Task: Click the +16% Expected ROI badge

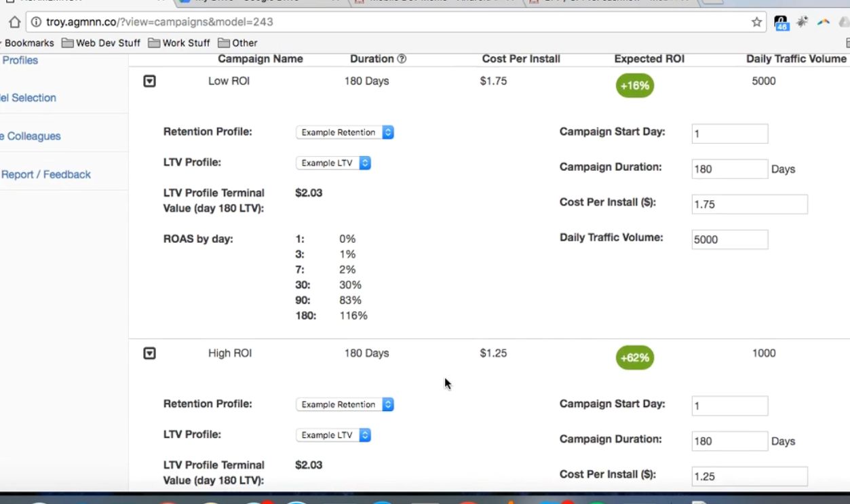Action: 634,85
